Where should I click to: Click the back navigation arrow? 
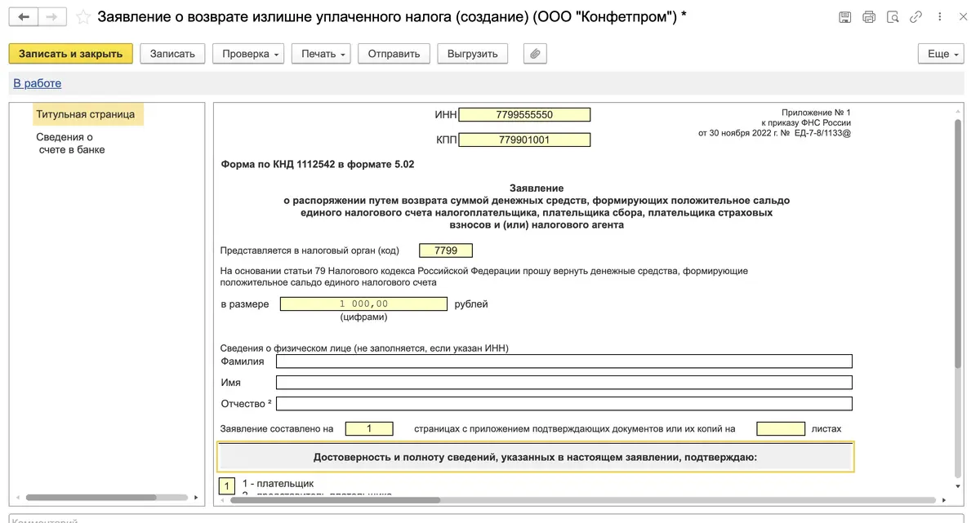click(24, 17)
